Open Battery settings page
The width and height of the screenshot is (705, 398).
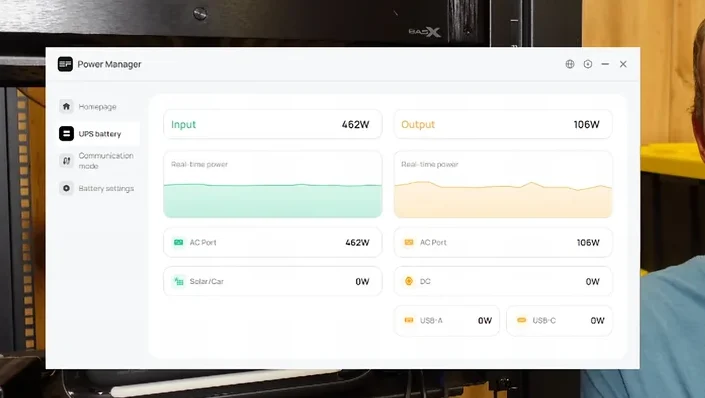[106, 188]
